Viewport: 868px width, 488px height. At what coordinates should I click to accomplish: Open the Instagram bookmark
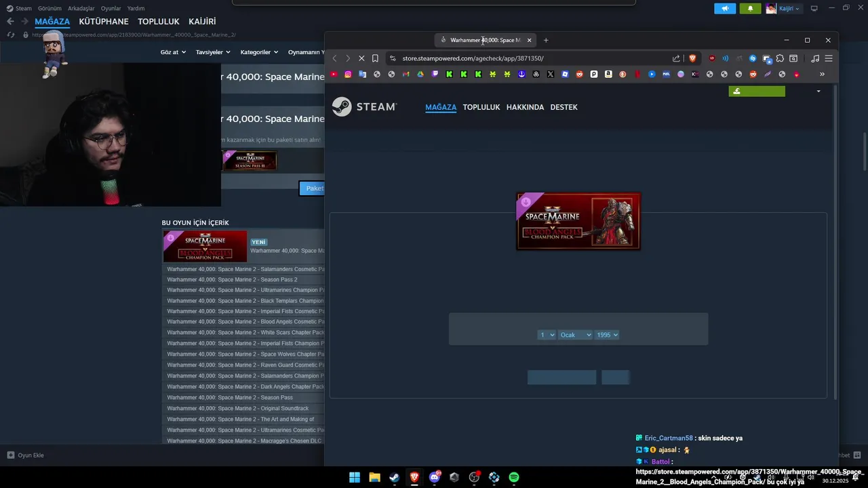[x=348, y=75]
